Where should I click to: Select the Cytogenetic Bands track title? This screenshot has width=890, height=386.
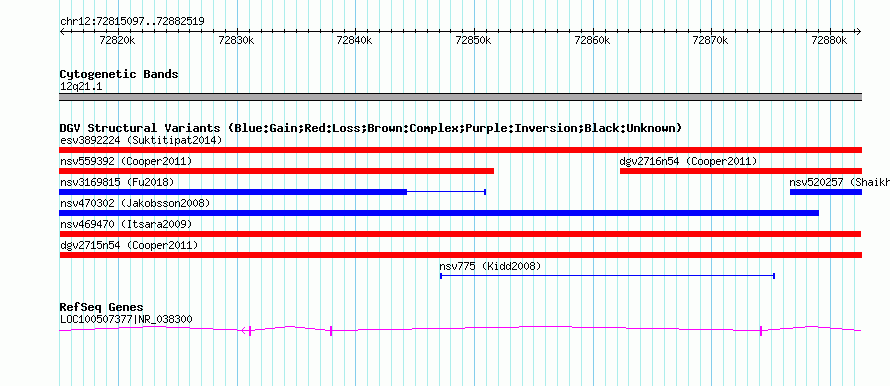pyautogui.click(x=119, y=74)
